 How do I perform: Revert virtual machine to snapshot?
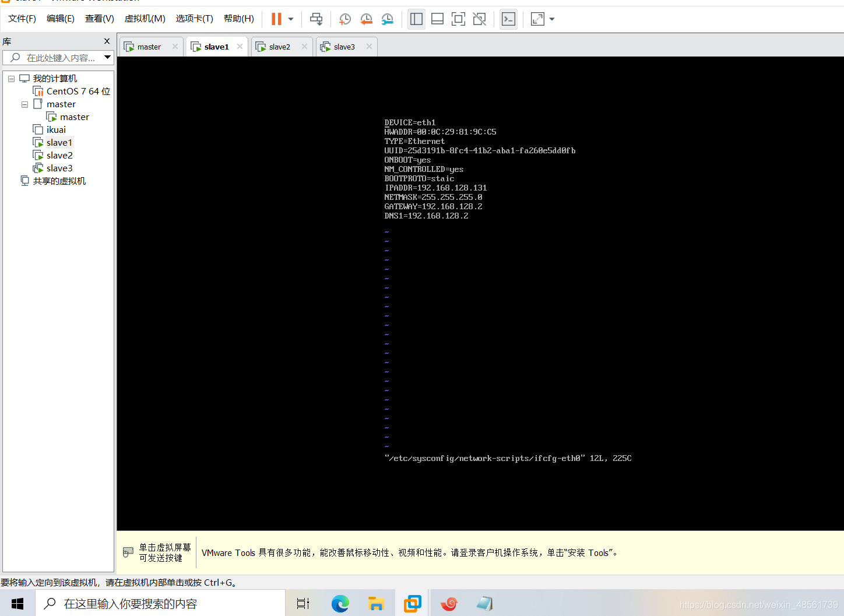click(x=366, y=19)
